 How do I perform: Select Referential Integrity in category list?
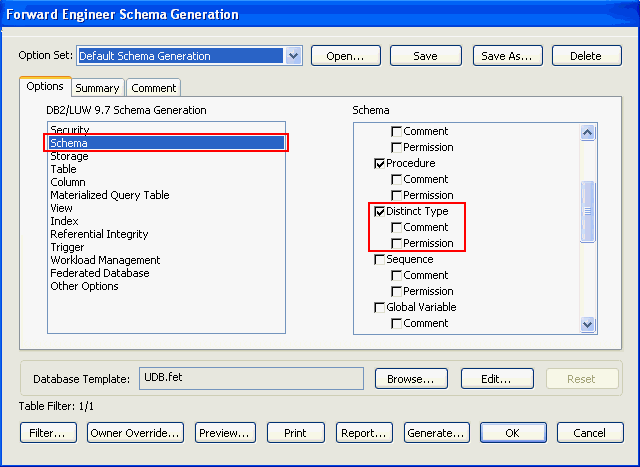coord(99,234)
